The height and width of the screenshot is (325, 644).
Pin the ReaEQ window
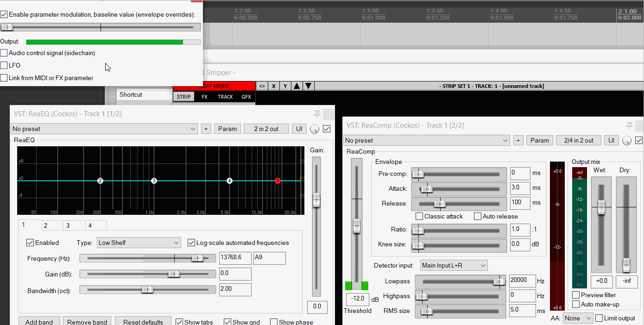(x=317, y=114)
